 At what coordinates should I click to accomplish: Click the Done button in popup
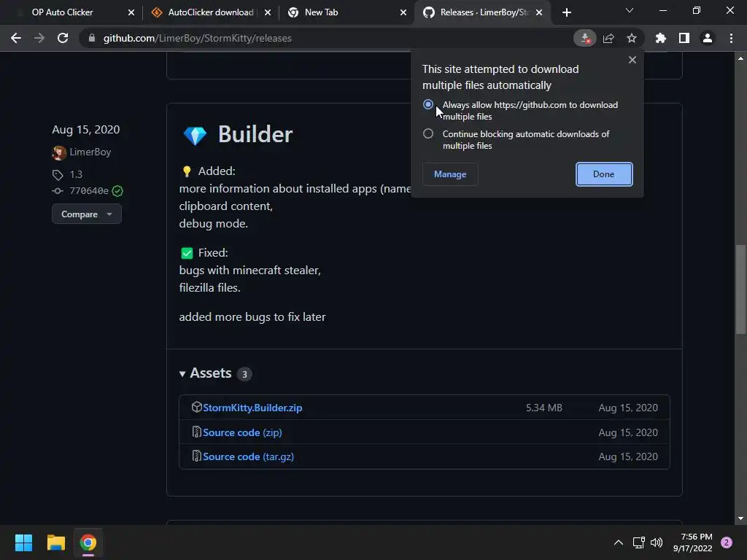(x=604, y=174)
